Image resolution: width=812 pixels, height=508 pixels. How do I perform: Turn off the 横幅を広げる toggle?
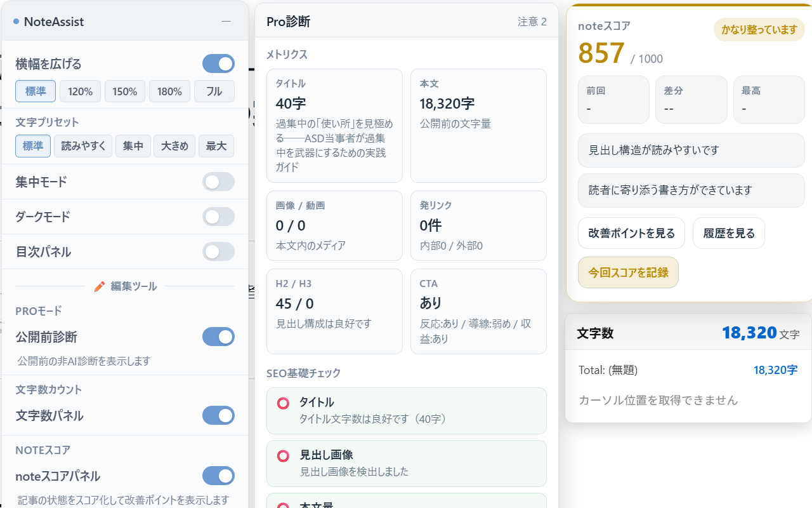pyautogui.click(x=218, y=63)
